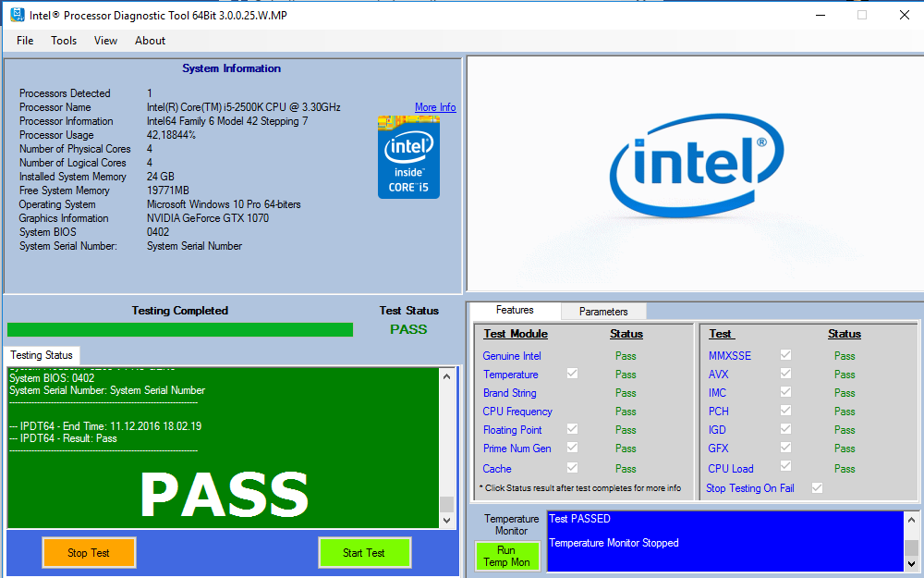Open the File menu
Viewport: 924px width, 578px height.
click(x=25, y=41)
